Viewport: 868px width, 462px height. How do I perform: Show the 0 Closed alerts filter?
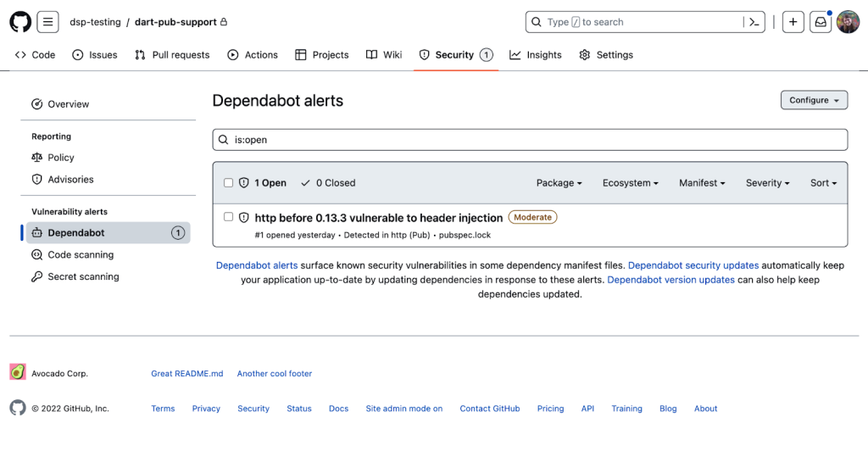tap(328, 182)
